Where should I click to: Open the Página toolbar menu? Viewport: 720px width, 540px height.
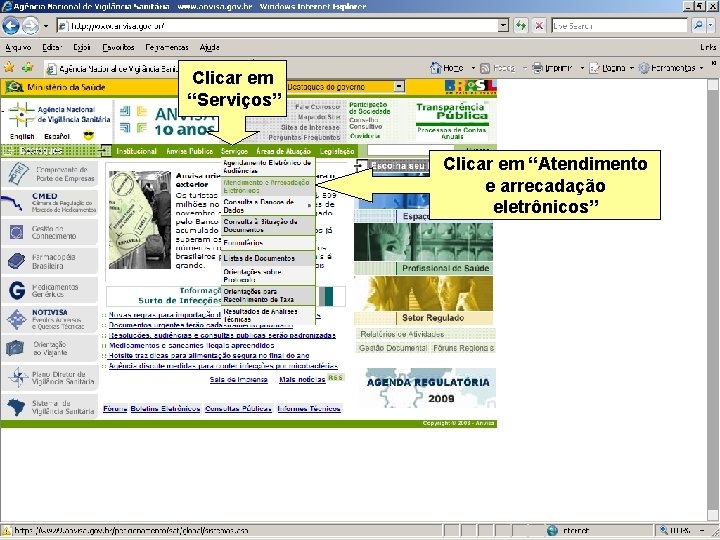click(x=612, y=68)
